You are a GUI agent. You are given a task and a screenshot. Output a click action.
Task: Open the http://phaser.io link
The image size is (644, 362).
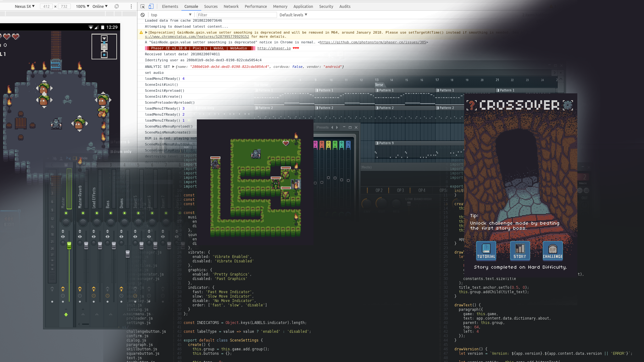click(x=274, y=48)
